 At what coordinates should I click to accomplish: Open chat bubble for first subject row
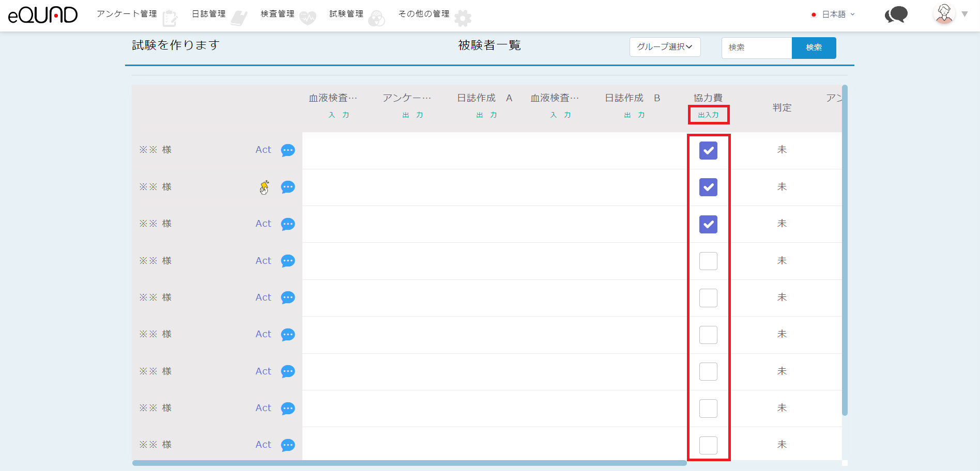(288, 150)
